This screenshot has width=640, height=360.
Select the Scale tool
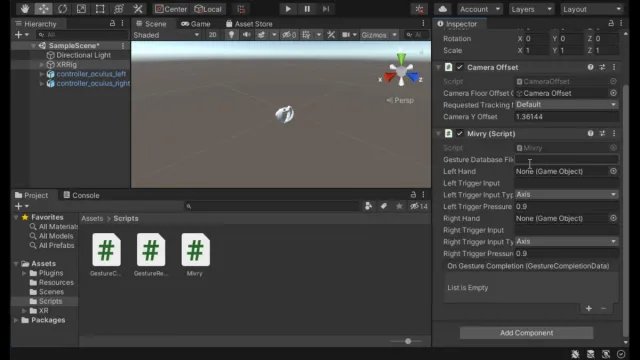[x=81, y=9]
